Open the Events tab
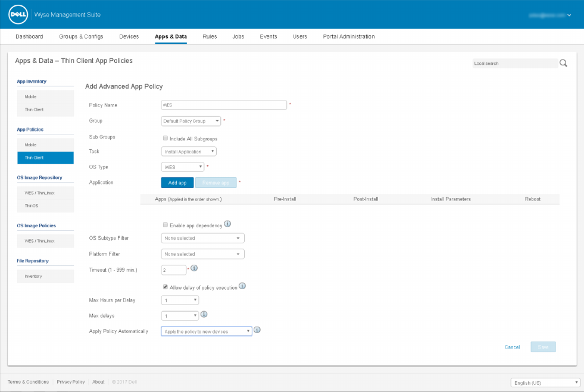 pos(268,36)
